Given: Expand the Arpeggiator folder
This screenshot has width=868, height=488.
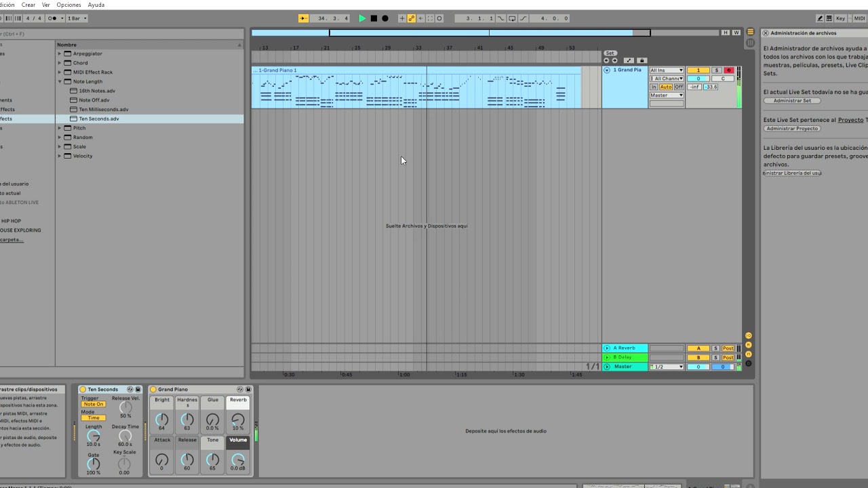Looking at the screenshot, I should (x=60, y=54).
